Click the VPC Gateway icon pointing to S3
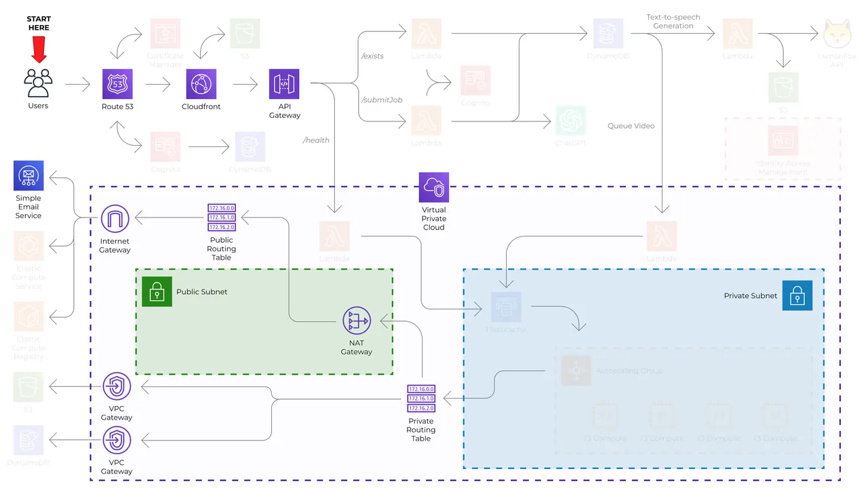Image resolution: width=868 pixels, height=488 pixels. coord(117,386)
